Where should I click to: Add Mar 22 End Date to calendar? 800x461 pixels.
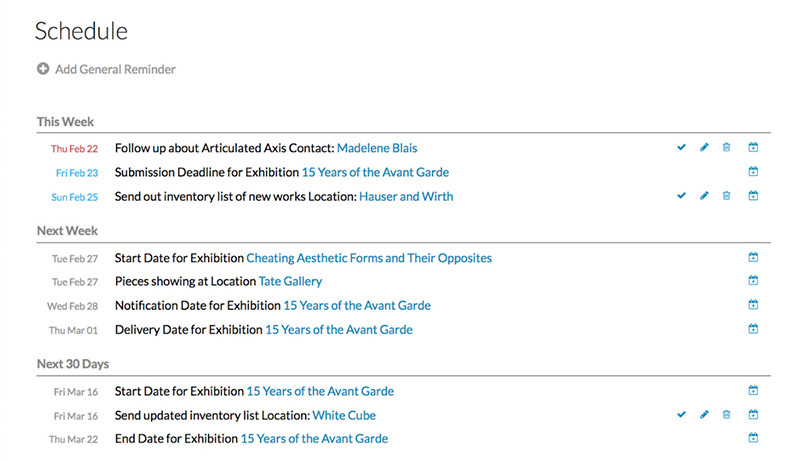[753, 438]
